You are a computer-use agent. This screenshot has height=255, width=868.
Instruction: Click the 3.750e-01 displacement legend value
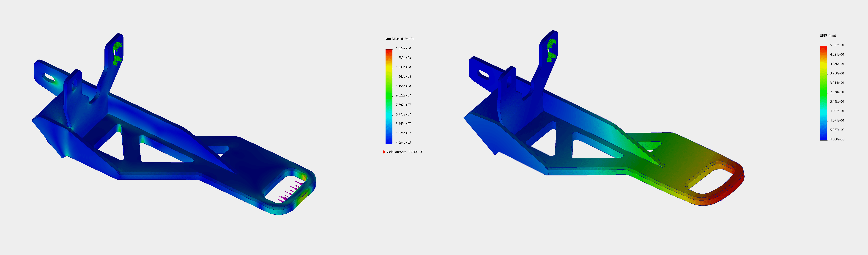pos(837,73)
